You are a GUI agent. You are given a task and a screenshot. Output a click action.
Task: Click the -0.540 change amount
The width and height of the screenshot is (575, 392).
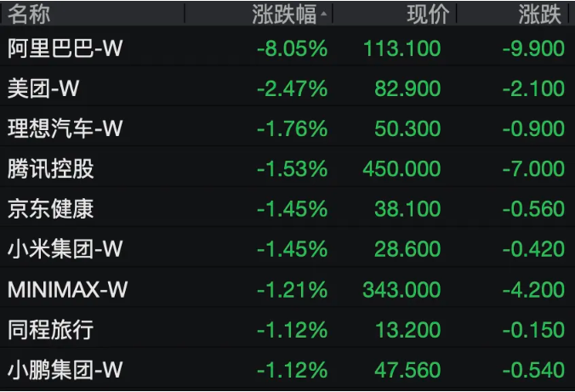533,370
